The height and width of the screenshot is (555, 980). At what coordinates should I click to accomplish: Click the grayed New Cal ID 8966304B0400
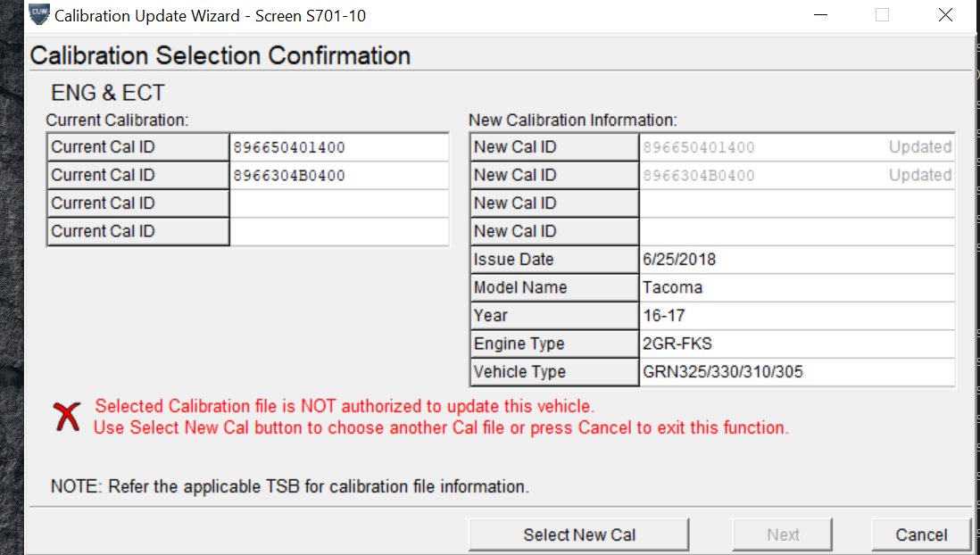click(x=699, y=176)
